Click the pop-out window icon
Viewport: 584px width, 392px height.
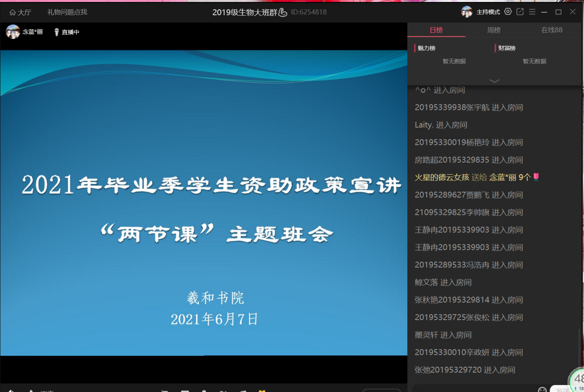[x=520, y=12]
